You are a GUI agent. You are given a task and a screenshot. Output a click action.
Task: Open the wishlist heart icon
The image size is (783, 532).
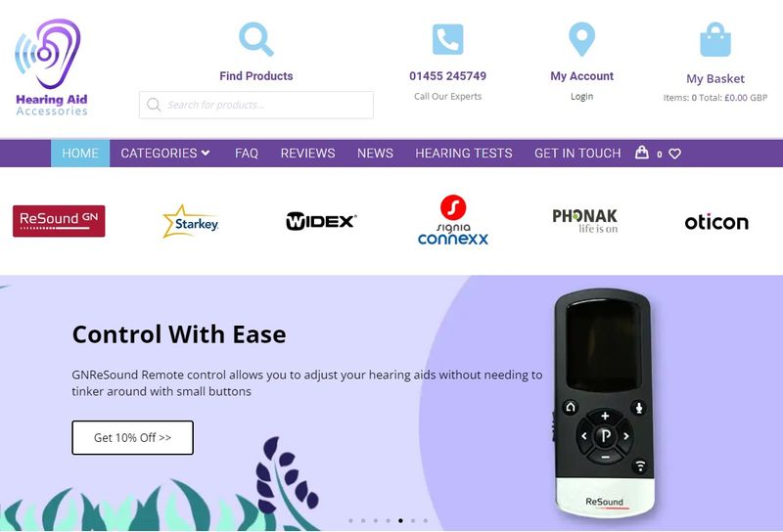[x=674, y=154]
